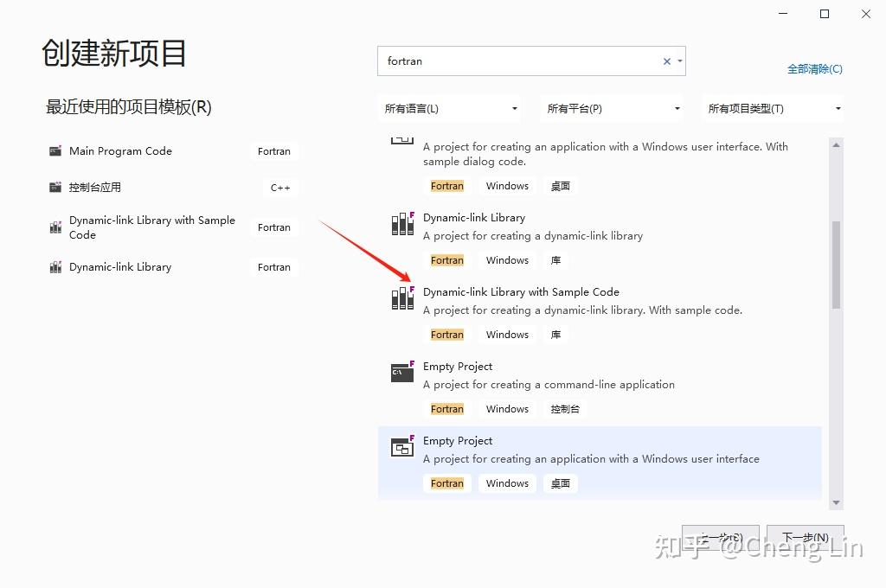The width and height of the screenshot is (886, 588).
Task: Click the Main Program Code template icon
Action: [55, 150]
